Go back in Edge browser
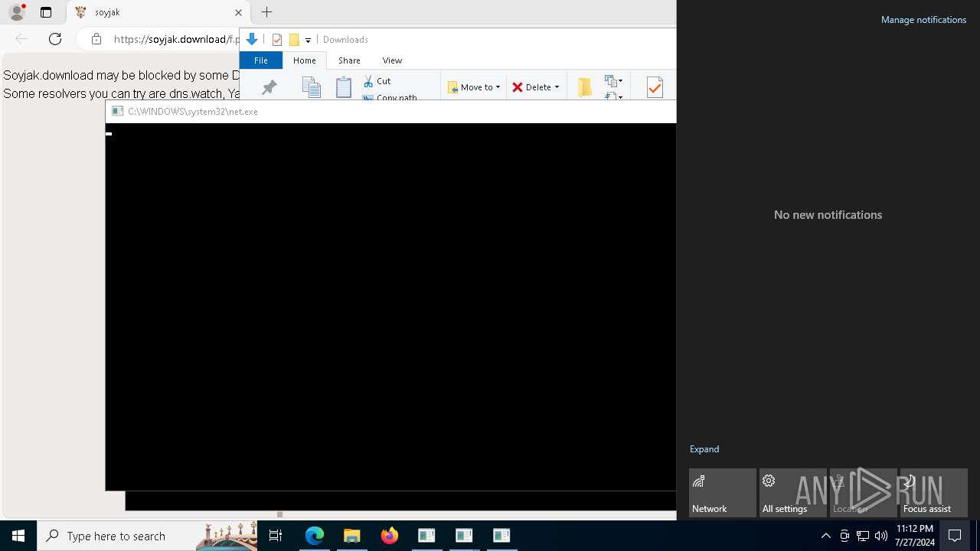Image resolution: width=980 pixels, height=551 pixels. pyautogui.click(x=21, y=39)
